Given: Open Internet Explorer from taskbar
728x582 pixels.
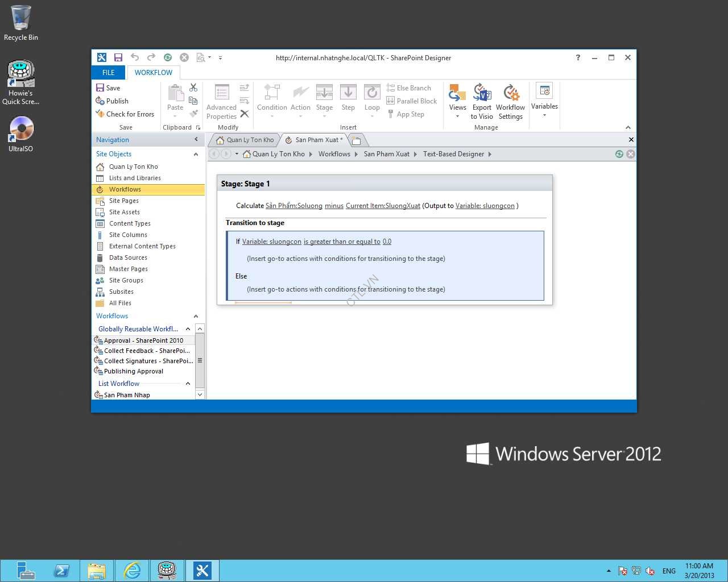Looking at the screenshot, I should [x=132, y=570].
